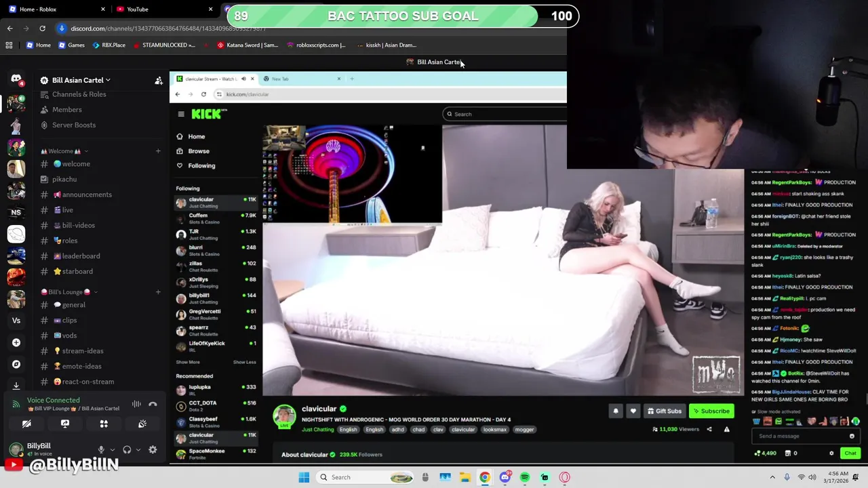Mute the clavicular Stream tab audio

tap(243, 79)
